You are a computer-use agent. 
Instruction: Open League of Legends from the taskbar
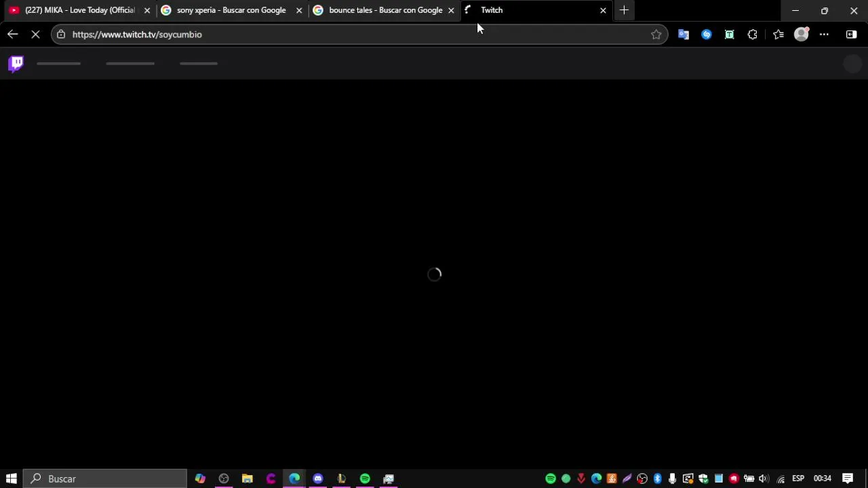tap(342, 479)
